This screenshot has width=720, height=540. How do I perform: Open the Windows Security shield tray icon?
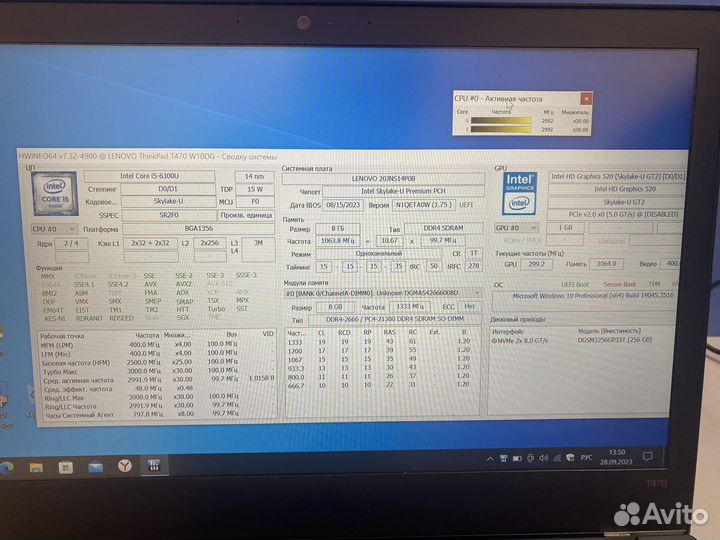[x=570, y=457]
